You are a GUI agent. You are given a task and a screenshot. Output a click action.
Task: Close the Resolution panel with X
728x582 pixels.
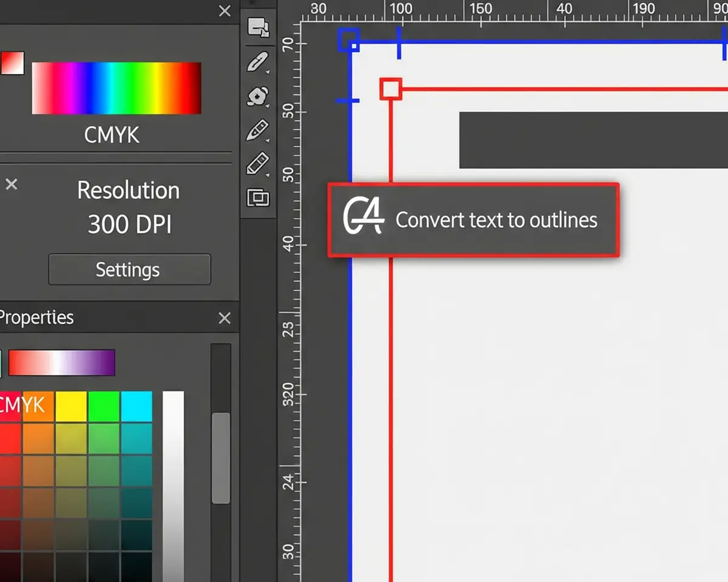pos(11,184)
